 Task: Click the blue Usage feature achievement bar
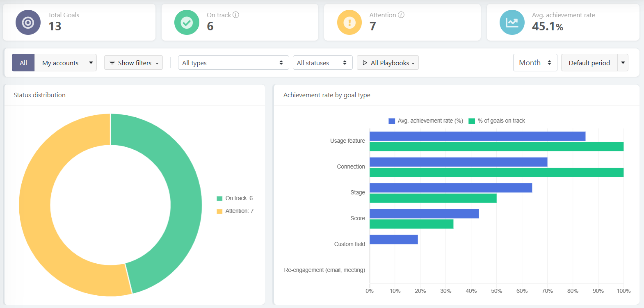tap(477, 136)
